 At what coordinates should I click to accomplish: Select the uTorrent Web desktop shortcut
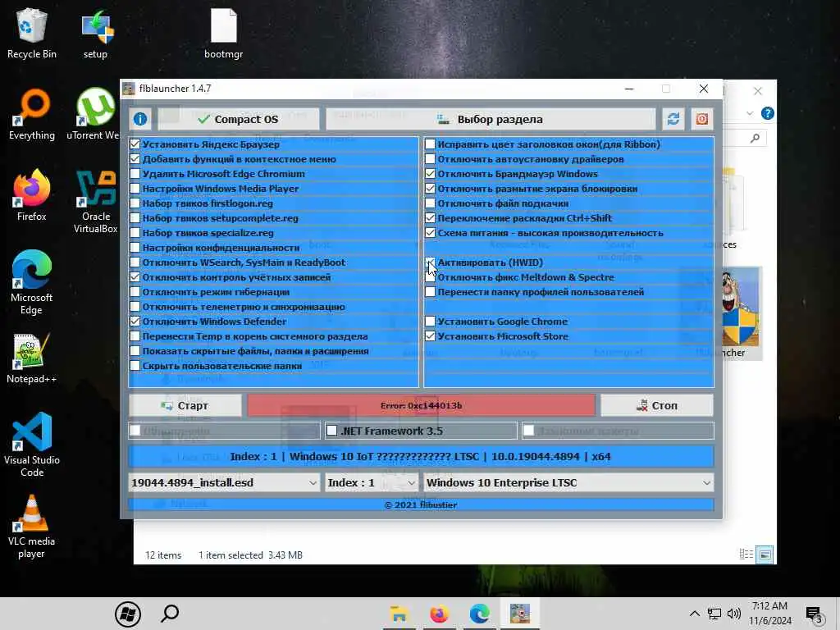95,115
